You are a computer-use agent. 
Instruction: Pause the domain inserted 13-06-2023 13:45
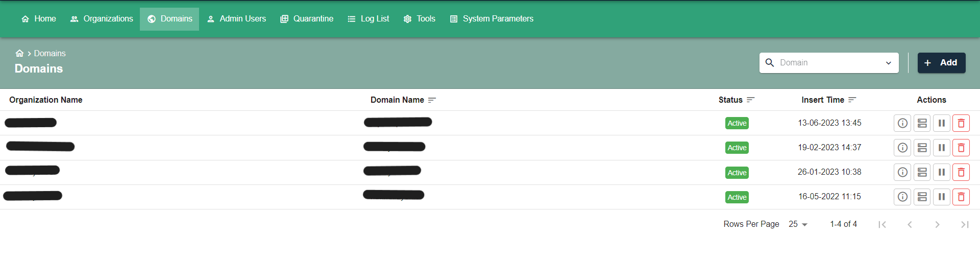point(942,123)
